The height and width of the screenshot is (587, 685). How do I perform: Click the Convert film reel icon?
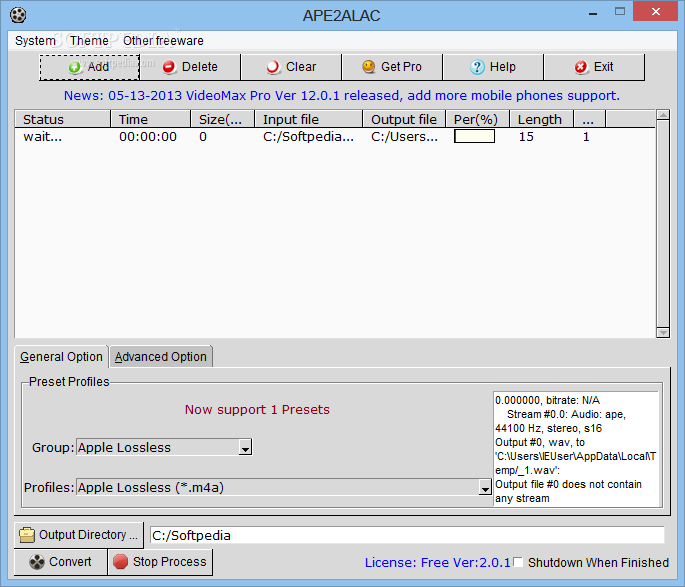pyautogui.click(x=37, y=562)
